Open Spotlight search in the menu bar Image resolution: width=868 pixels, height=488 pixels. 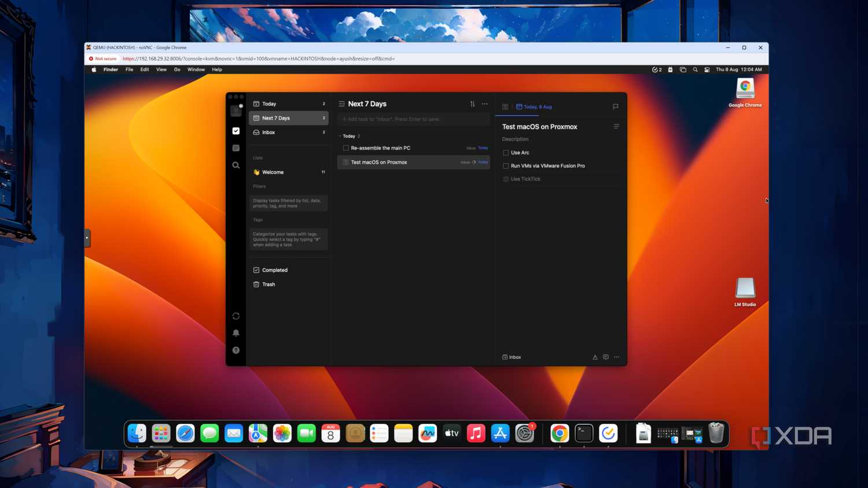click(x=695, y=69)
